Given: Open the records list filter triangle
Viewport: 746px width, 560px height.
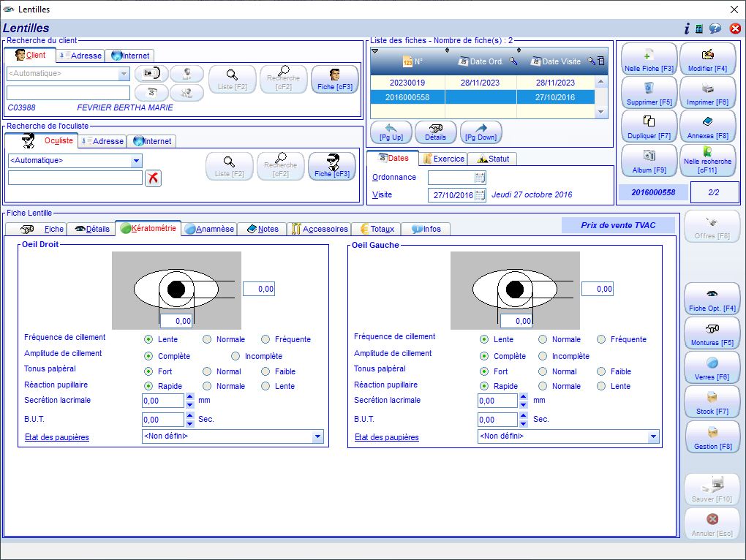Looking at the screenshot, I should click(375, 51).
